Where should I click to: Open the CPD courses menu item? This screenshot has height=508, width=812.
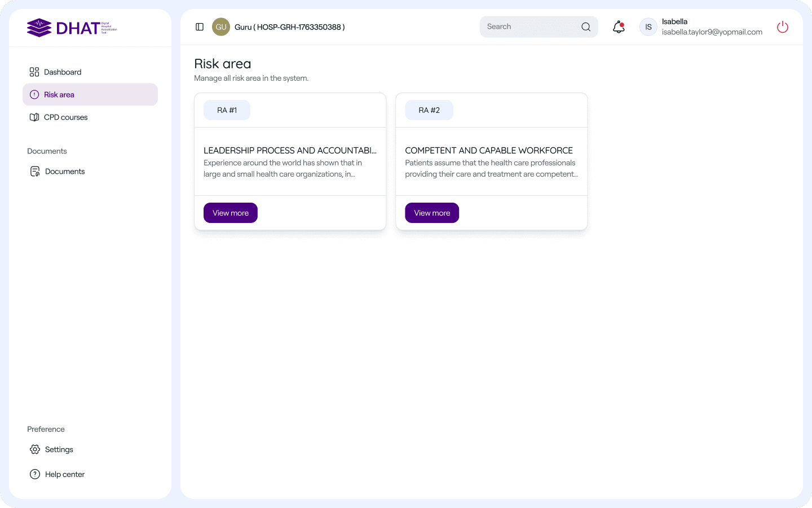tap(66, 117)
